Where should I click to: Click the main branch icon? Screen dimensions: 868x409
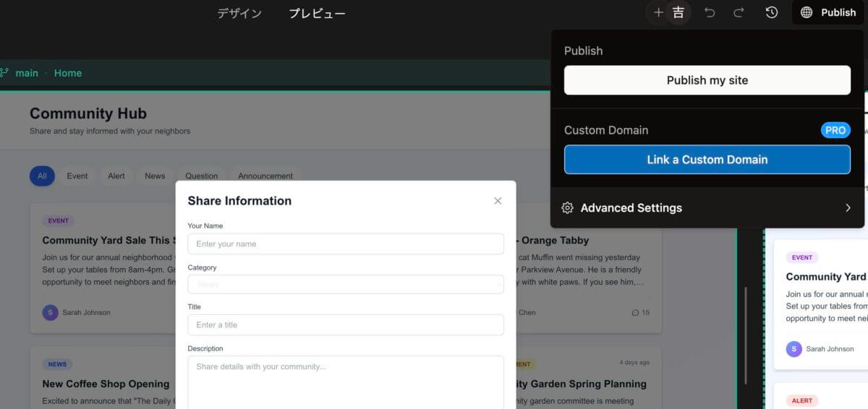[x=4, y=73]
